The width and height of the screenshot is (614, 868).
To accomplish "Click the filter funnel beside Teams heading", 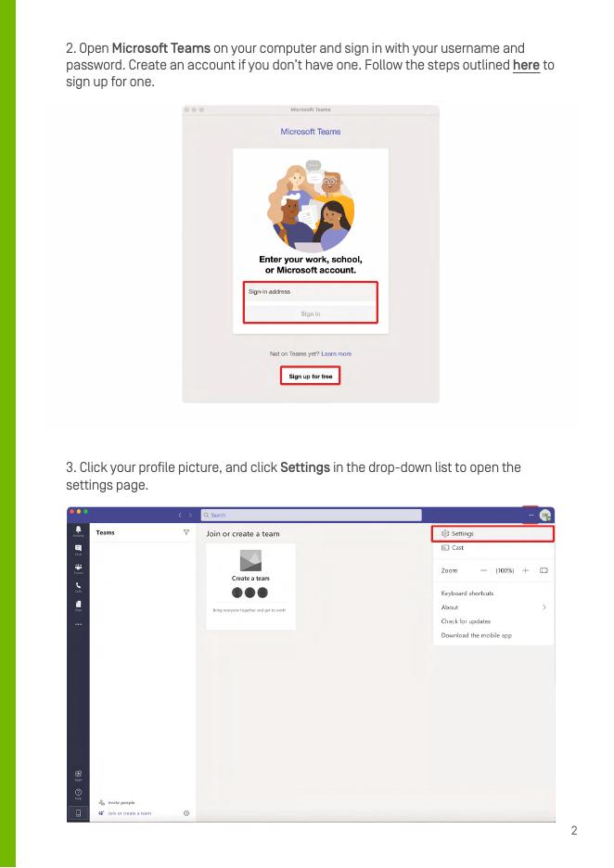I will coord(186,532).
